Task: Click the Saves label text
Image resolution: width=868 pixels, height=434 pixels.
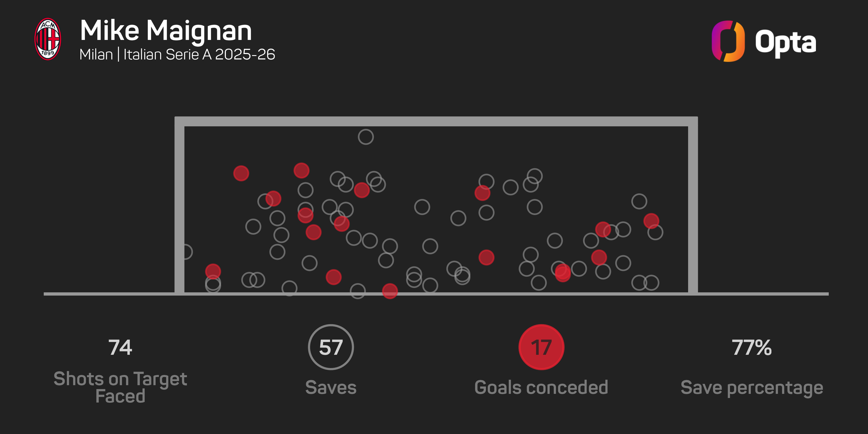Action: (x=330, y=388)
